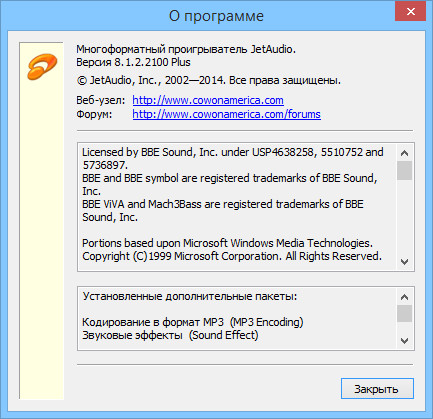The image size is (433, 419).
Task: Click the down arrow in the license text scrollbar
Action: [x=404, y=262]
